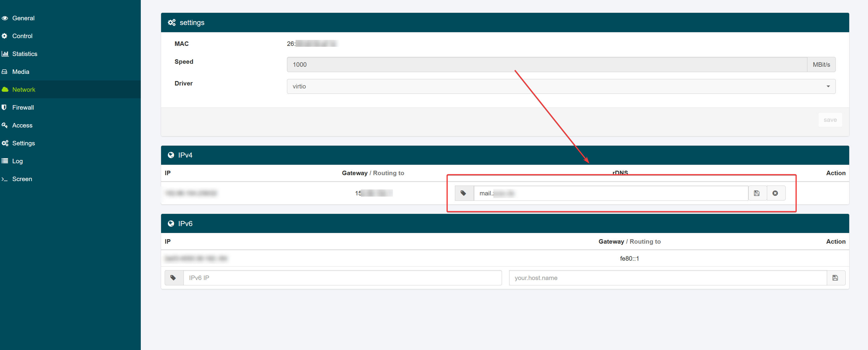Image resolution: width=868 pixels, height=350 pixels.
Task: Click the your.host.name input field
Action: (667, 278)
